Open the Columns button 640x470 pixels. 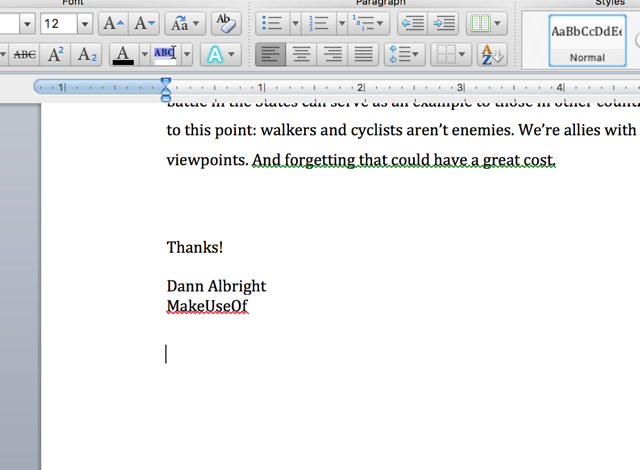(486, 24)
